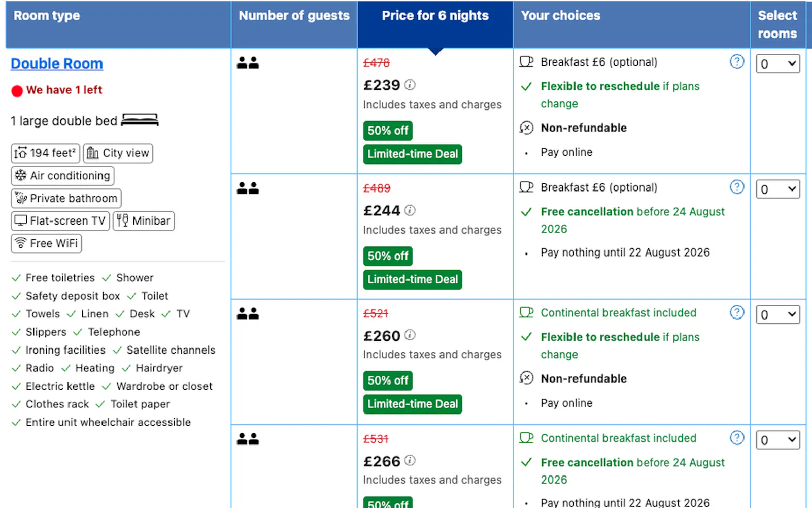Open help icon for £266 Continental breakfast option
The height and width of the screenshot is (508, 812).
[x=737, y=438]
